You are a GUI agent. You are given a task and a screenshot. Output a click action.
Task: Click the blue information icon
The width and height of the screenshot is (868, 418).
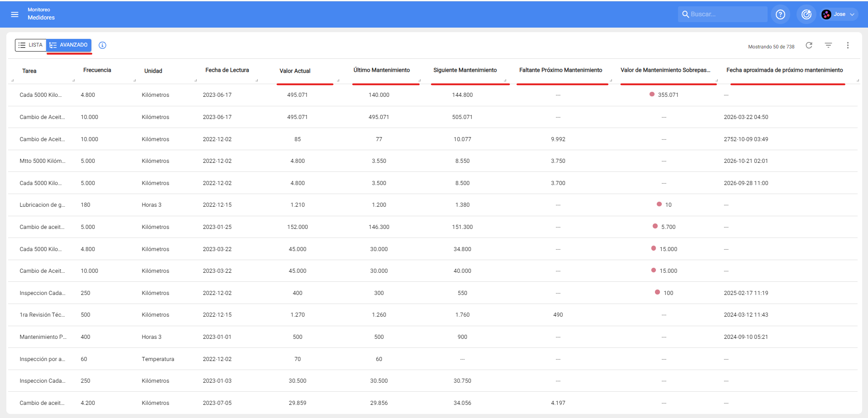[103, 45]
